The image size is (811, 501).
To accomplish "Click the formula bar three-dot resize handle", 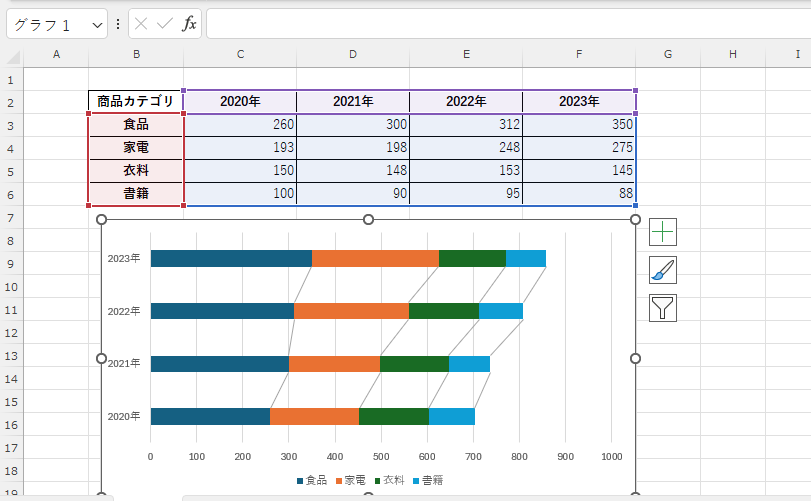I will 118,24.
